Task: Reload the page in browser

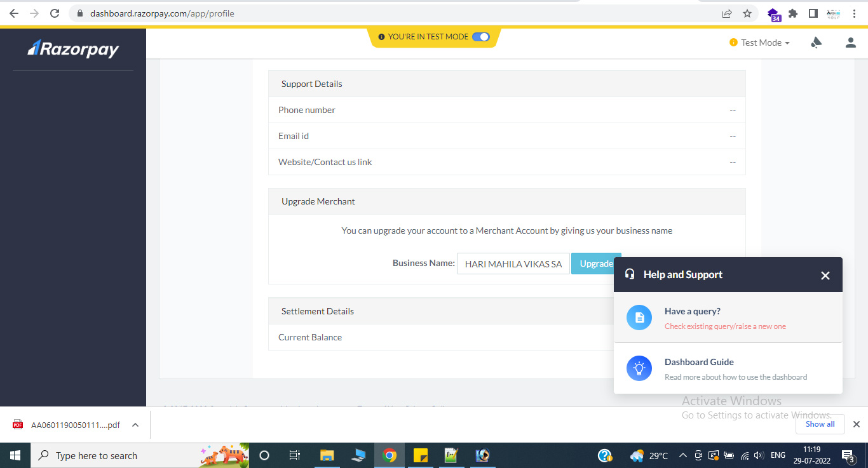Action: click(x=55, y=13)
